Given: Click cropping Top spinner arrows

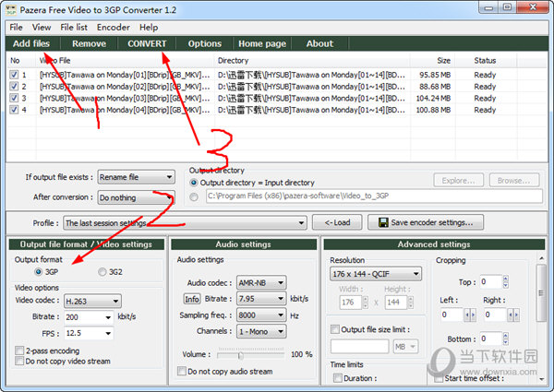Looking at the screenshot, I should pyautogui.click(x=506, y=281).
